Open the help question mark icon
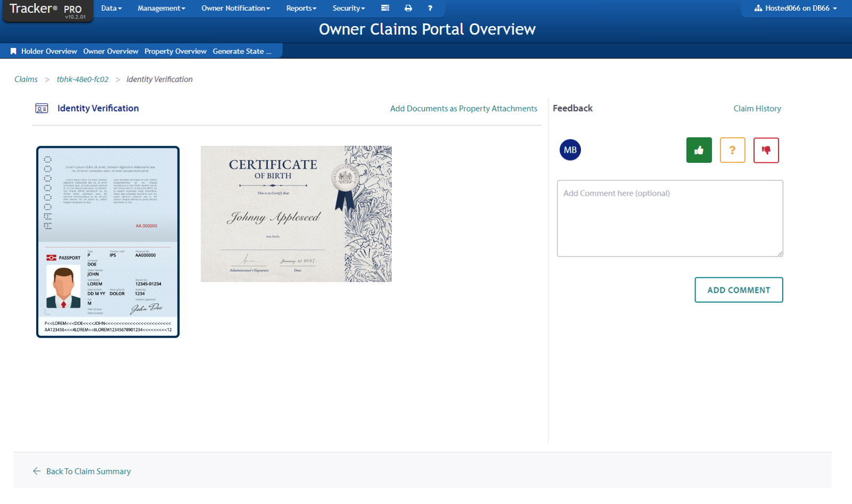852x504 pixels. (x=430, y=8)
